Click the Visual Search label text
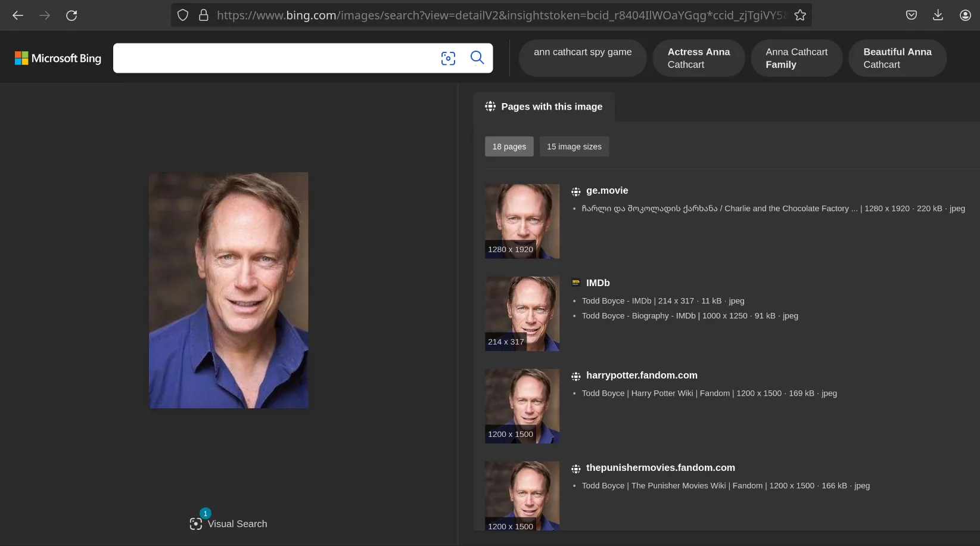980x546 pixels. (237, 524)
